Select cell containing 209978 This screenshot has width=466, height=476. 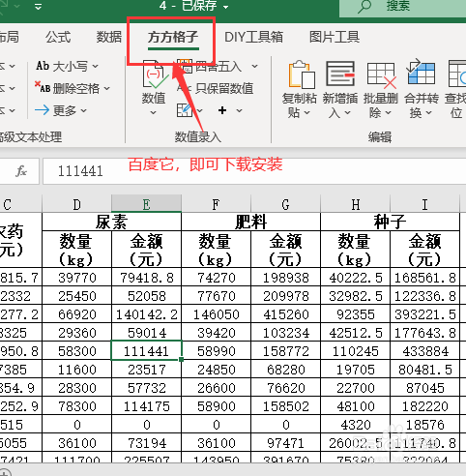(x=285, y=296)
